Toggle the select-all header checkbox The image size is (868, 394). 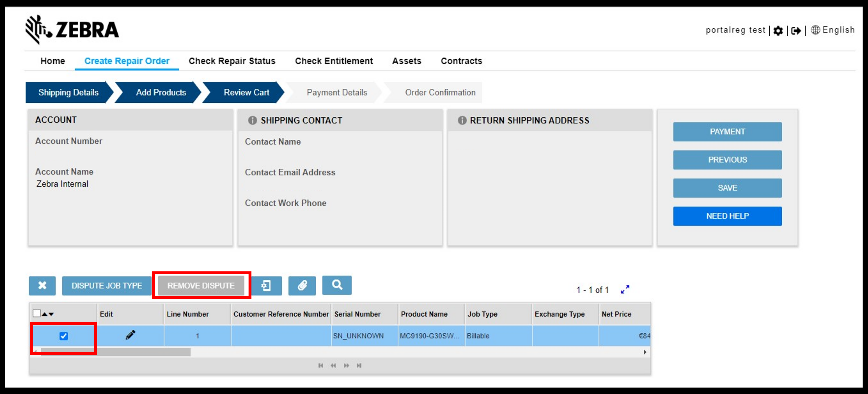coord(37,313)
